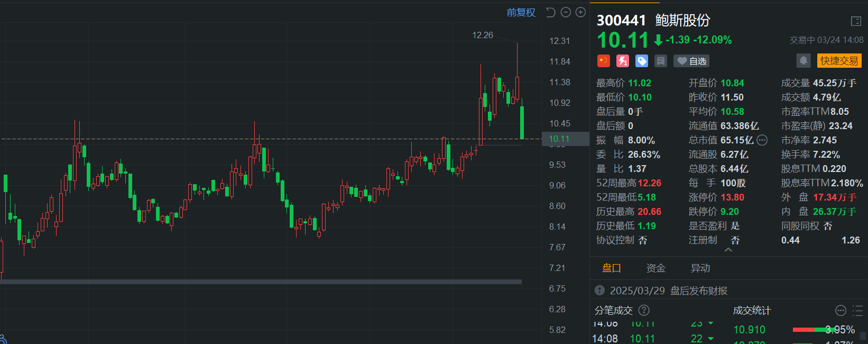Click the 换手率 7.22% value
Viewport: 868px width, 344px height.
coord(827,155)
